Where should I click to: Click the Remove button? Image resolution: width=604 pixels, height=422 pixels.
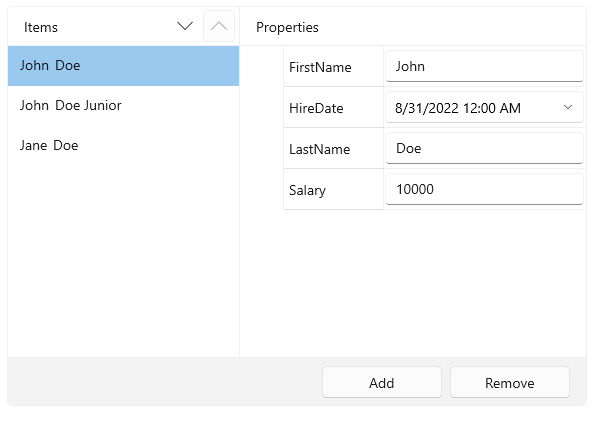point(510,382)
